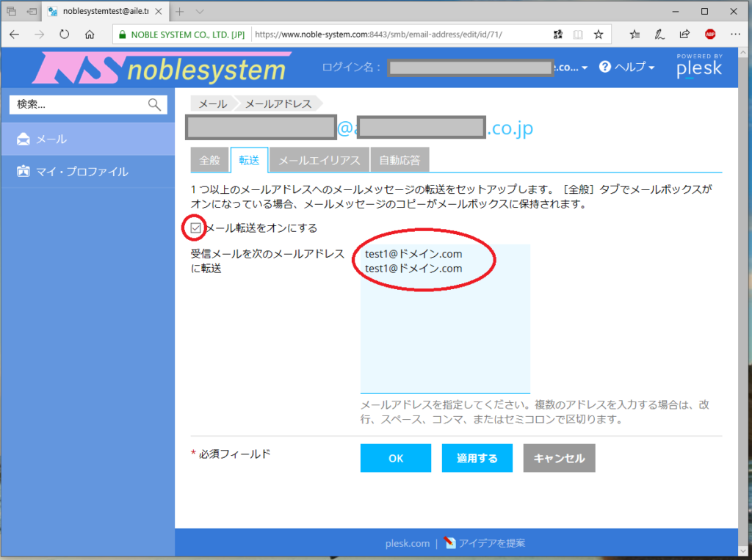Click the search magnifier icon in sidebar
The width and height of the screenshot is (752, 560).
pyautogui.click(x=154, y=104)
